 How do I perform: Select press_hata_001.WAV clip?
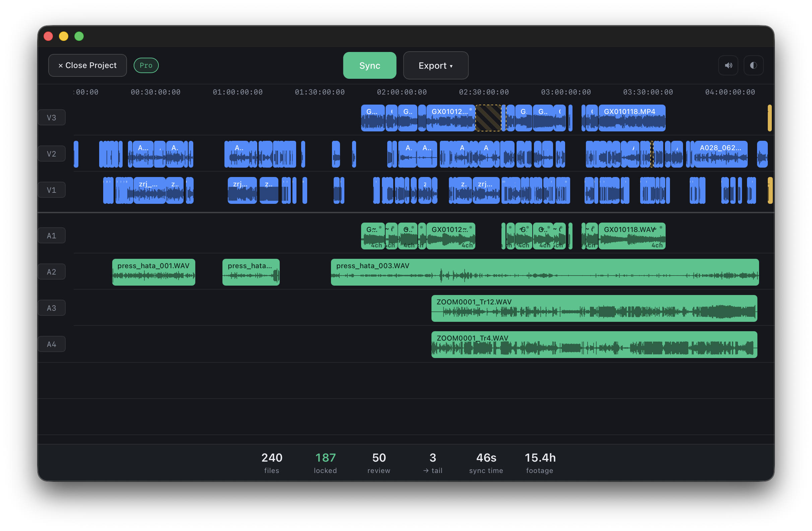point(153,272)
